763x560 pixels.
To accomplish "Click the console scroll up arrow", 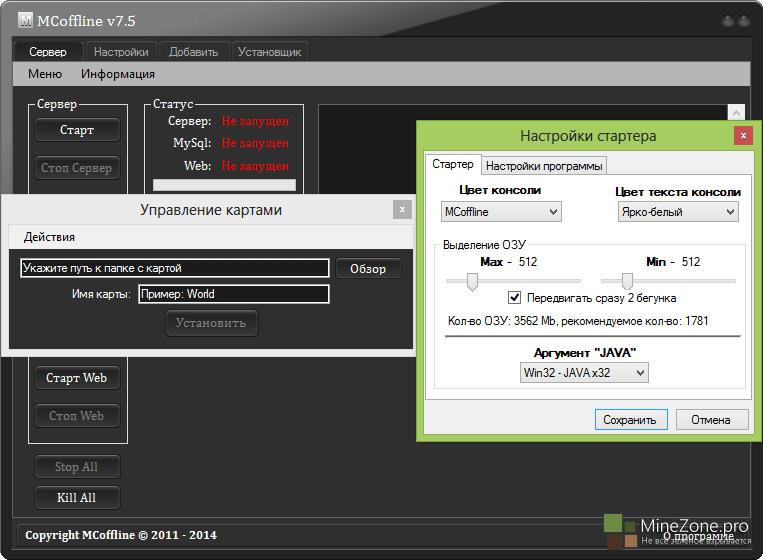I will (x=737, y=114).
